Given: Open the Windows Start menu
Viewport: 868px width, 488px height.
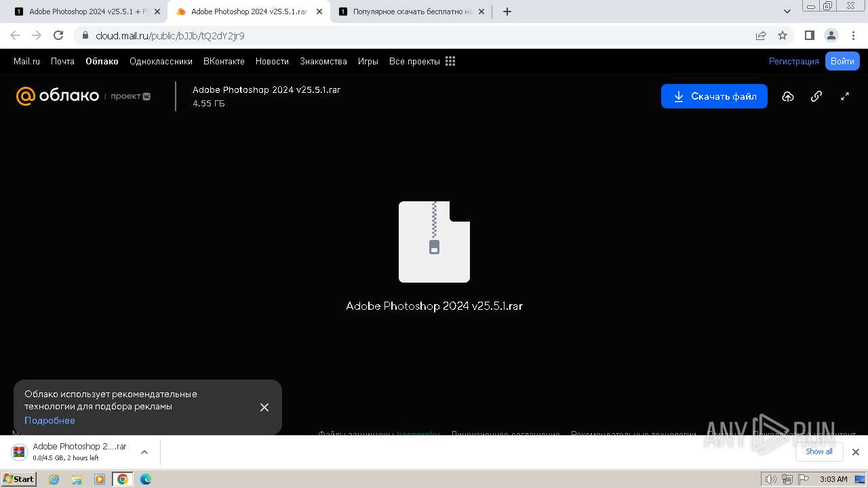Looking at the screenshot, I should point(18,479).
